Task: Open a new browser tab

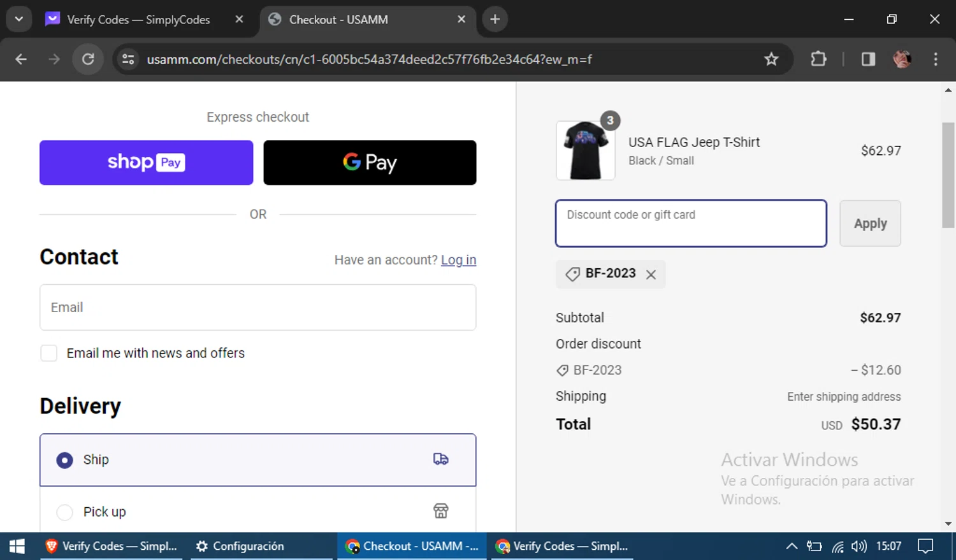Action: click(x=495, y=19)
